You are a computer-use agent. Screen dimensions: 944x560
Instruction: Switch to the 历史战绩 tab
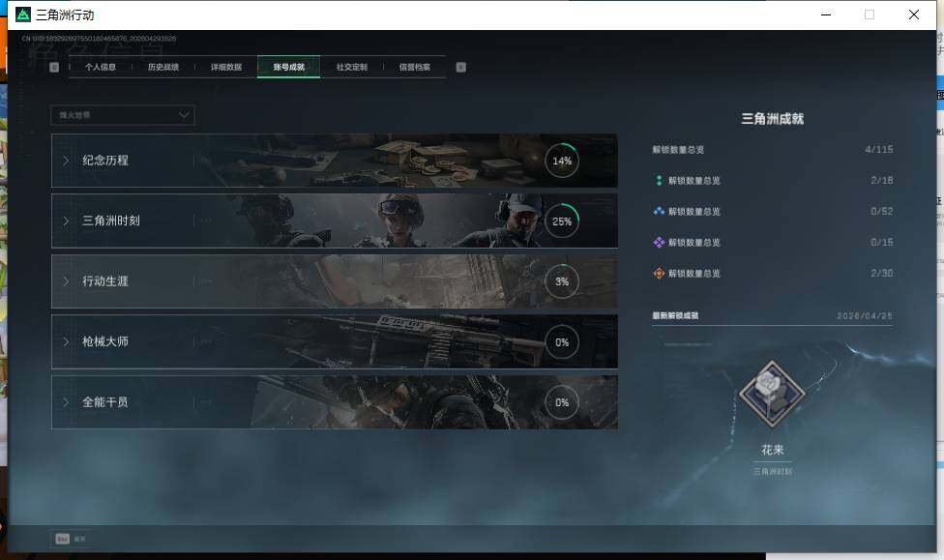[x=163, y=67]
